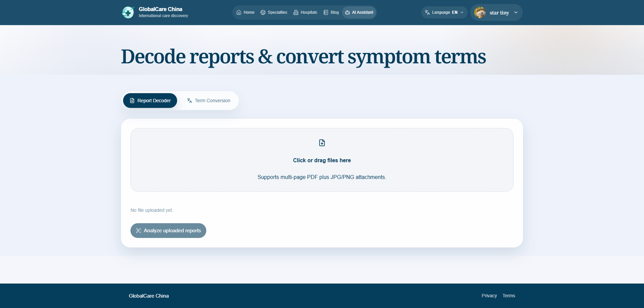Image resolution: width=644 pixels, height=308 pixels.
Task: Switch to the Report Decoder tab
Action: tap(150, 101)
